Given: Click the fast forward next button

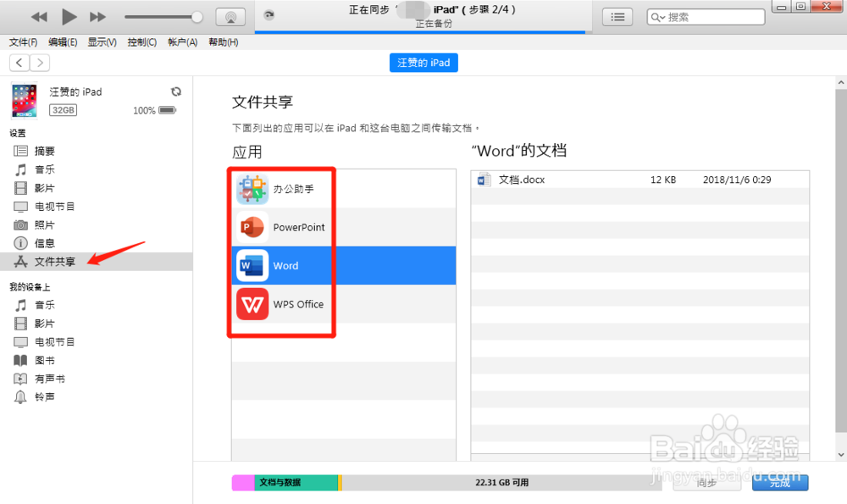Looking at the screenshot, I should coord(97,17).
